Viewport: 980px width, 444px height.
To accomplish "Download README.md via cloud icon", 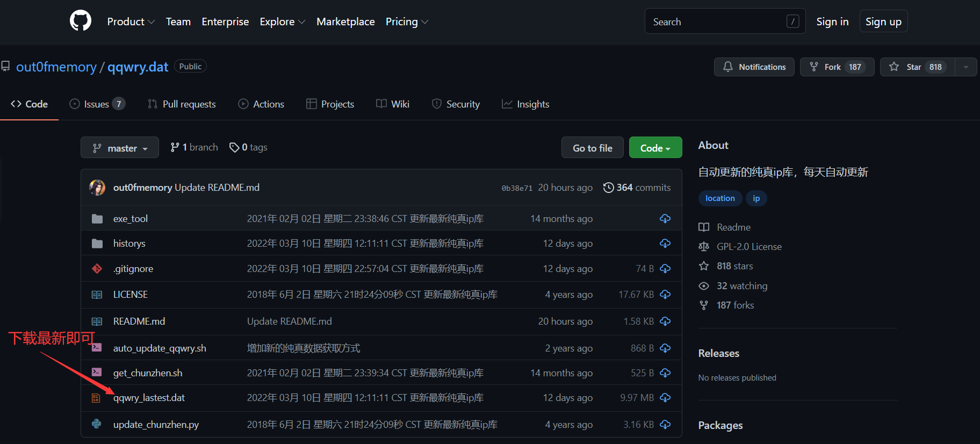I will tap(665, 321).
